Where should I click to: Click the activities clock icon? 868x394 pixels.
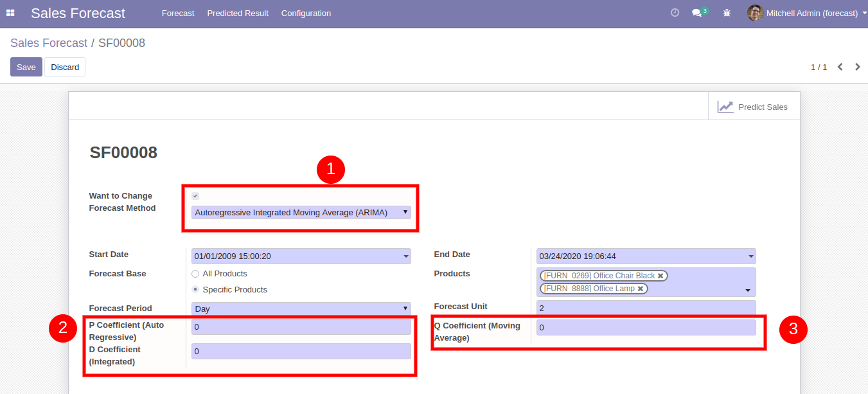(675, 13)
